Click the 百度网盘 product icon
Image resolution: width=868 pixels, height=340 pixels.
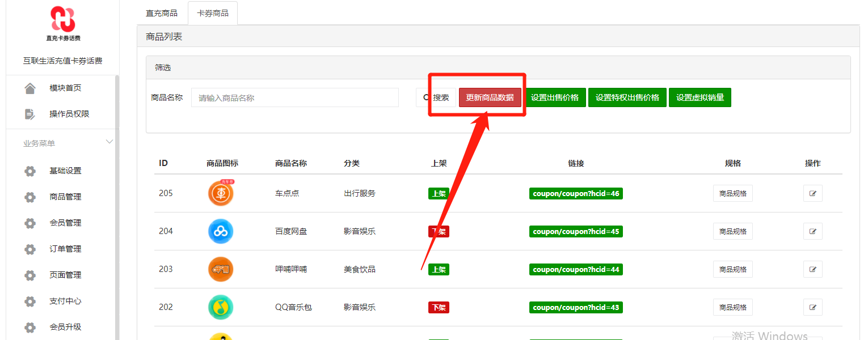(x=221, y=231)
